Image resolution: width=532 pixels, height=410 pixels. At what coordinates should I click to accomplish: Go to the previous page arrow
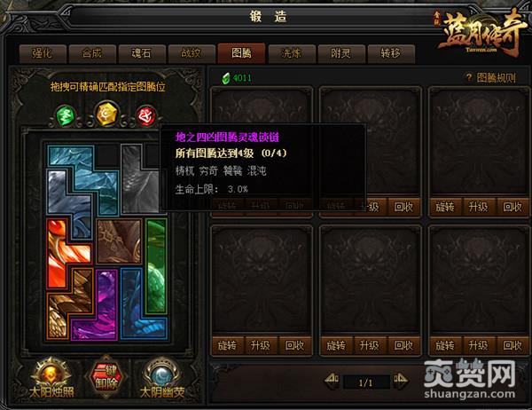pos(332,380)
